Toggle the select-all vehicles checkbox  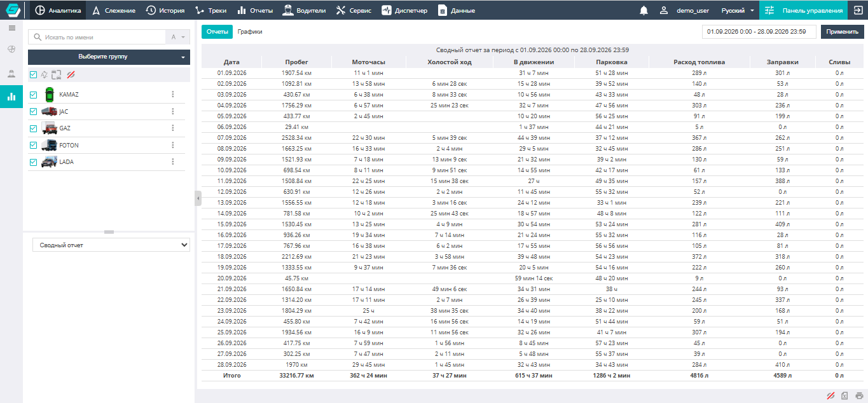[33, 75]
